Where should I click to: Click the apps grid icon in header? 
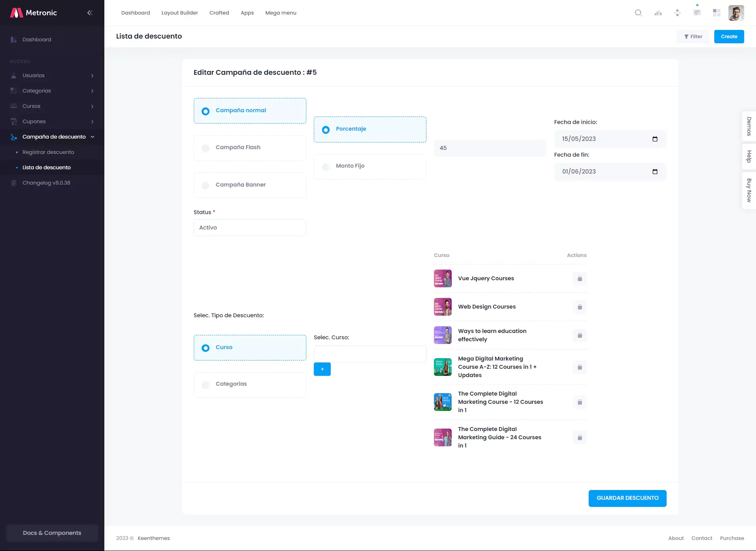717,13
